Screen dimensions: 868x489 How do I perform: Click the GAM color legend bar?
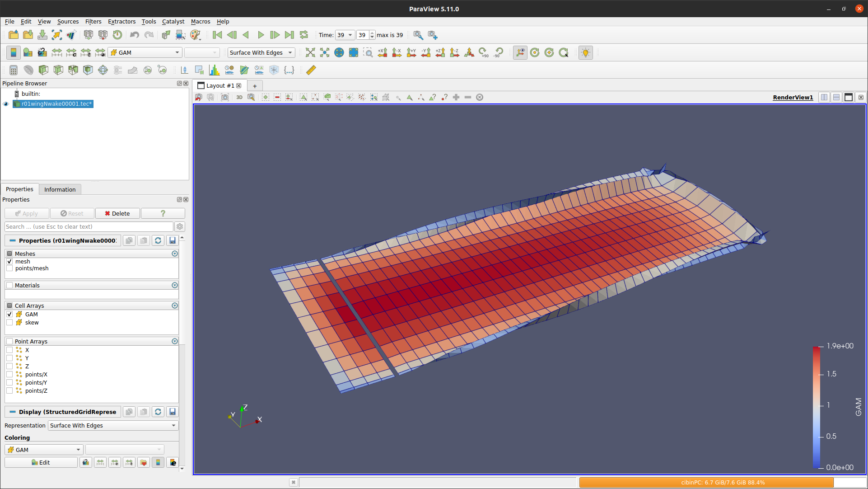point(817,407)
